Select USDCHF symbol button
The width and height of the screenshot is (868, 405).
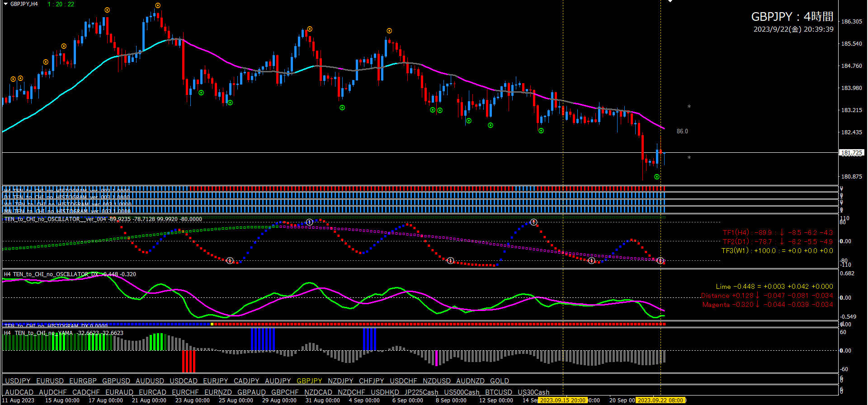[403, 381]
